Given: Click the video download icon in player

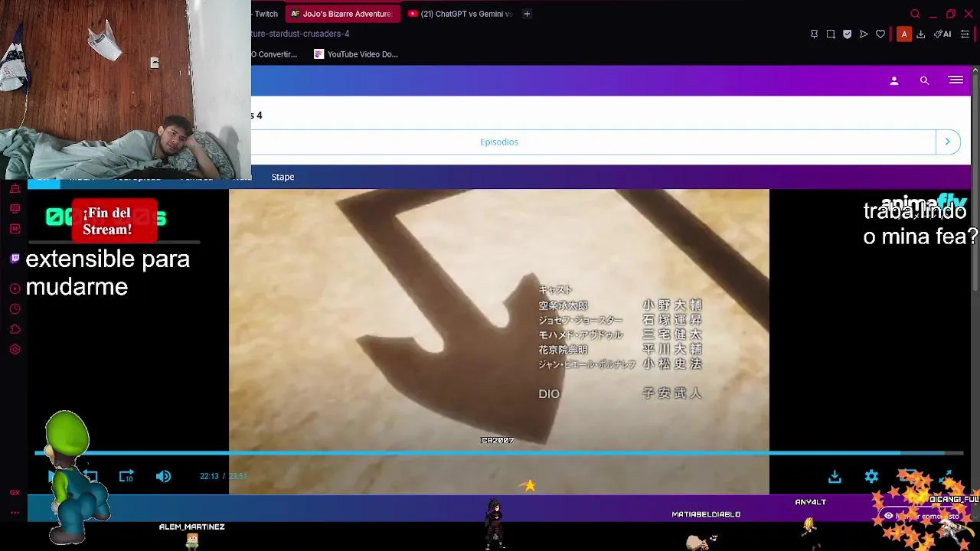Looking at the screenshot, I should (835, 477).
